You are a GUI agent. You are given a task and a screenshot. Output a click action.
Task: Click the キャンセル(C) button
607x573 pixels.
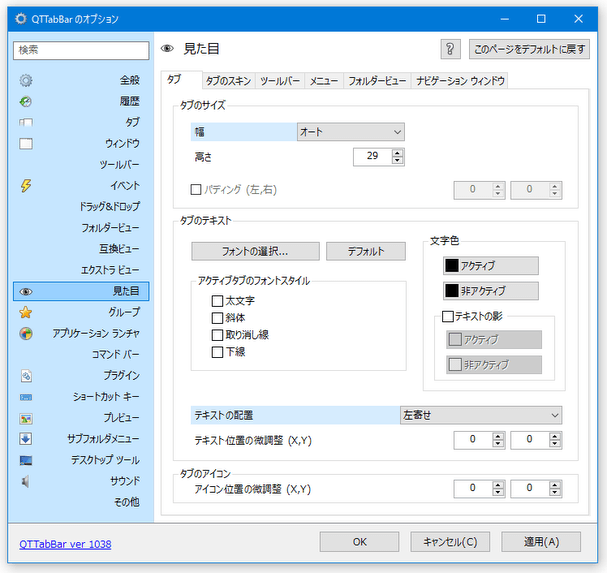[450, 542]
